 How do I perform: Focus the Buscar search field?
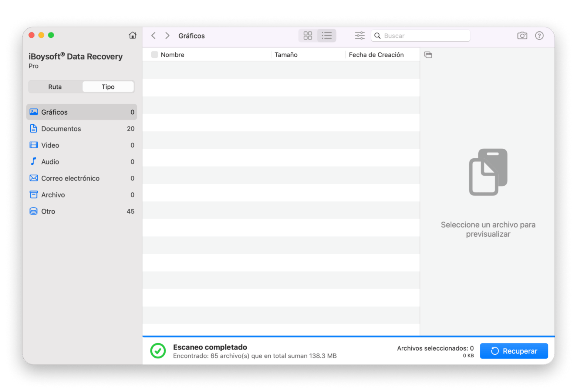(x=421, y=36)
